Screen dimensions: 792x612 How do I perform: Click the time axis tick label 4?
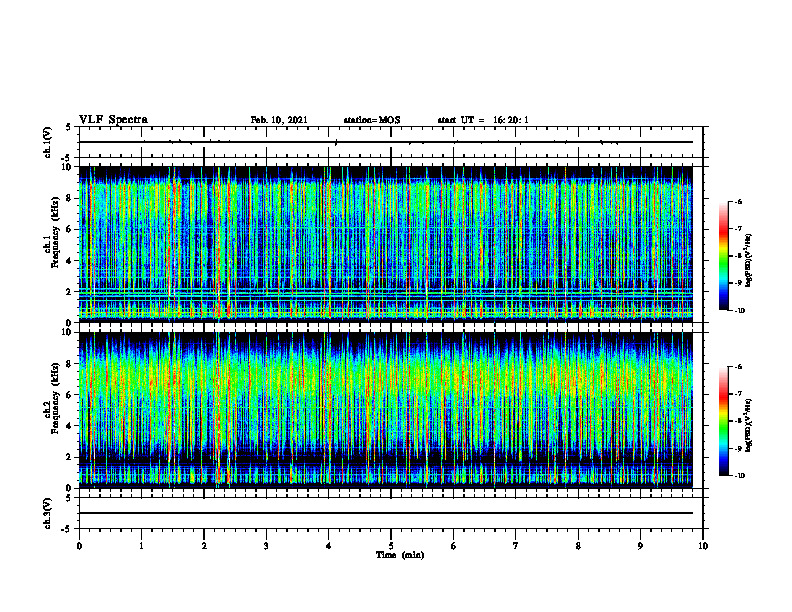click(x=329, y=546)
